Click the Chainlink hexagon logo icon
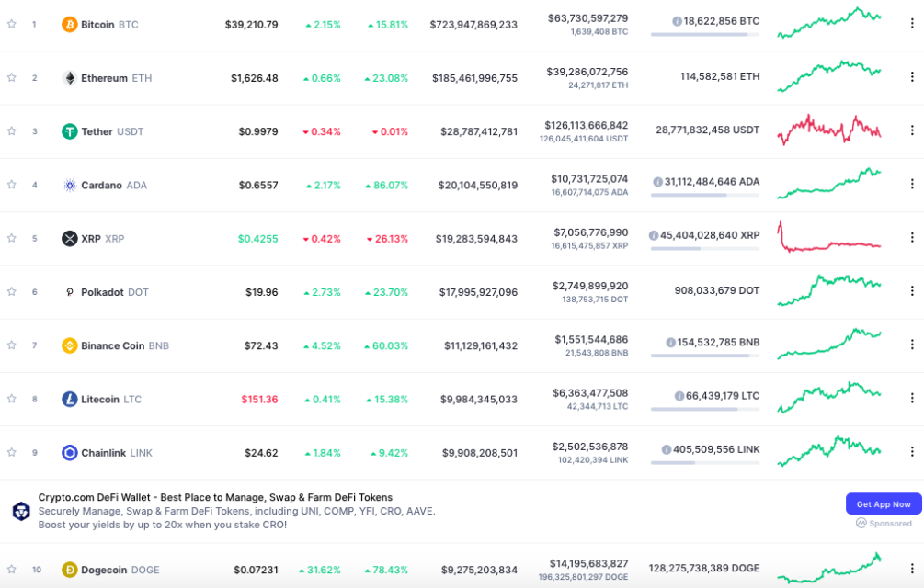Image resolution: width=924 pixels, height=588 pixels. click(x=69, y=452)
